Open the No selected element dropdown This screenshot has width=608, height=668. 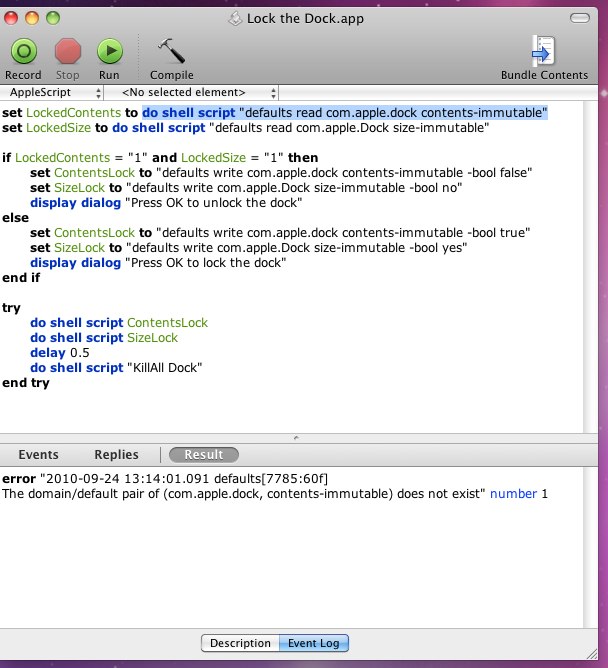(x=192, y=92)
